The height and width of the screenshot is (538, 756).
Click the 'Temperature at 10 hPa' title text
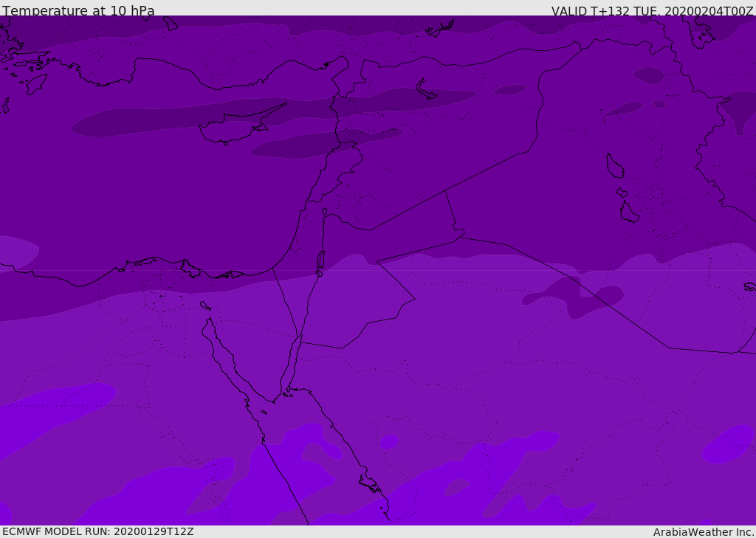[78, 10]
